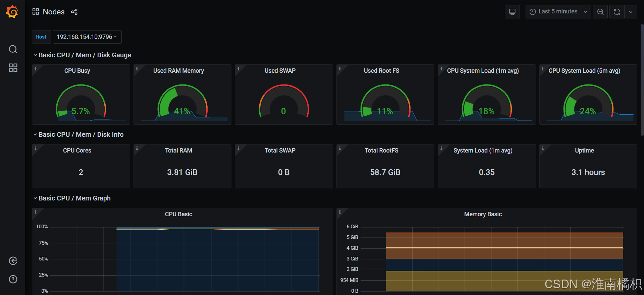This screenshot has width=644, height=295.
Task: Click the sign-in arrow icon in sidebar
Action: click(13, 261)
